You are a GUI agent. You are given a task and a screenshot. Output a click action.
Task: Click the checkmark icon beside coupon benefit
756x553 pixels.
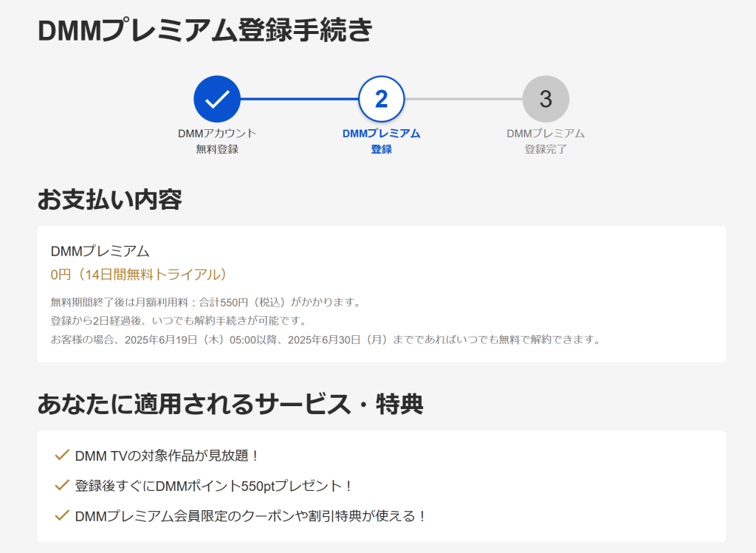[62, 515]
